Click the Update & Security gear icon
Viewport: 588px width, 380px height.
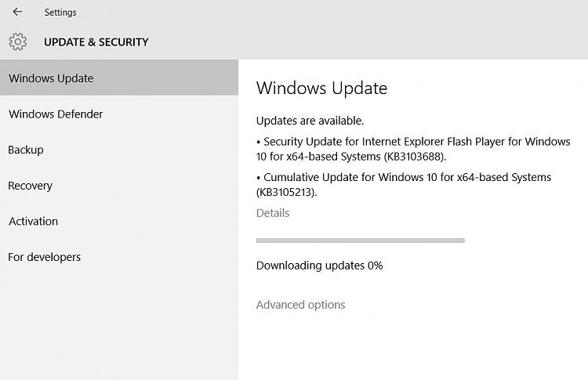[x=17, y=42]
